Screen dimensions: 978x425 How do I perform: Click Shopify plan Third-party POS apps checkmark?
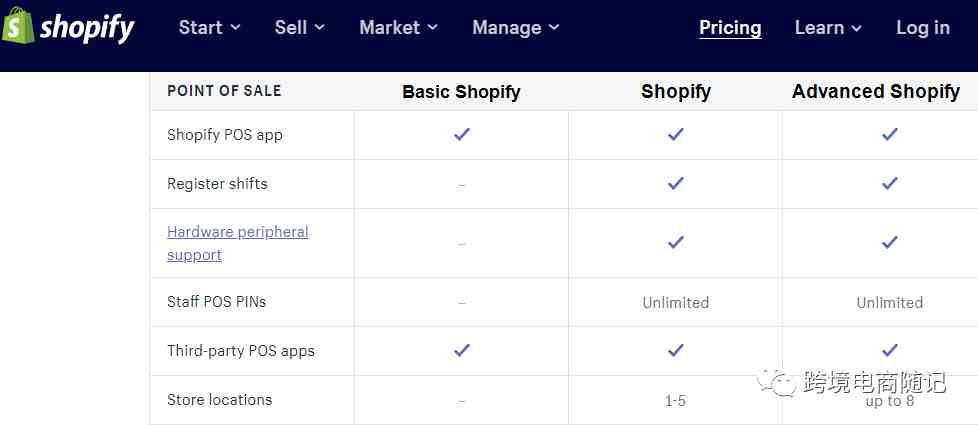tap(675, 350)
